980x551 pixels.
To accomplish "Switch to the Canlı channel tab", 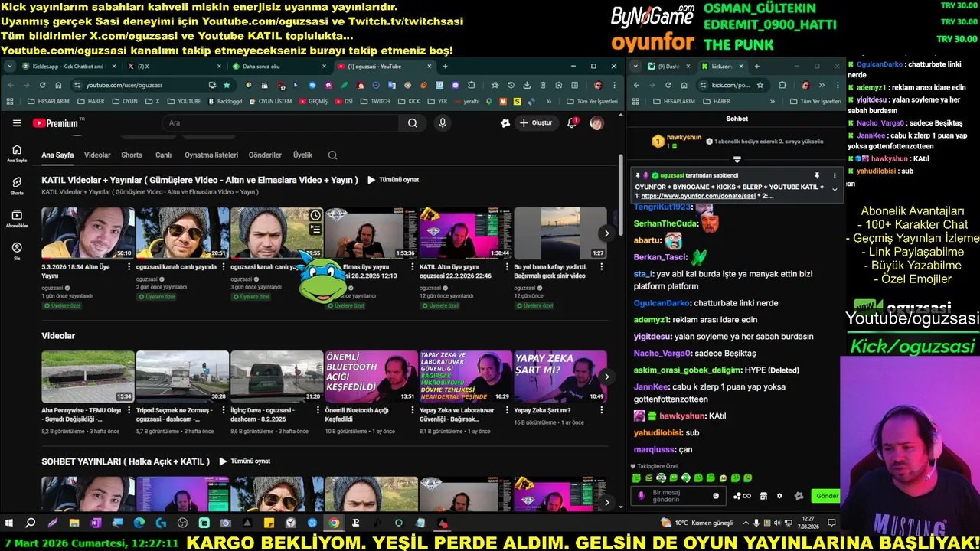I will [x=163, y=155].
